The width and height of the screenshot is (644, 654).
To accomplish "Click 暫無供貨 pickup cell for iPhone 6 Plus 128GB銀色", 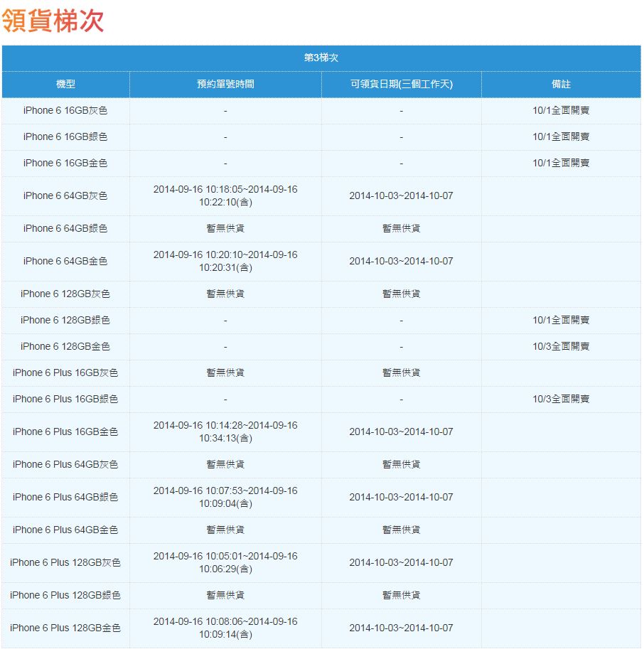I will tap(401, 596).
